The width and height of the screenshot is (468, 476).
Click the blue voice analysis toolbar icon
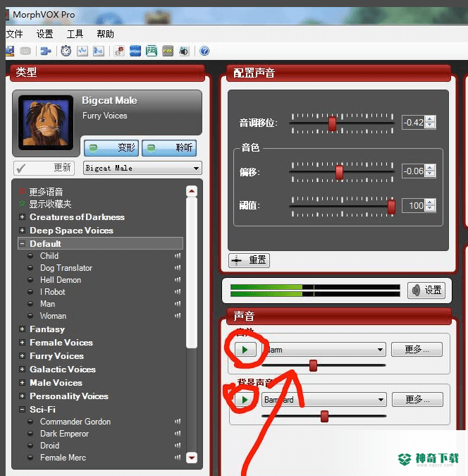pos(99,51)
